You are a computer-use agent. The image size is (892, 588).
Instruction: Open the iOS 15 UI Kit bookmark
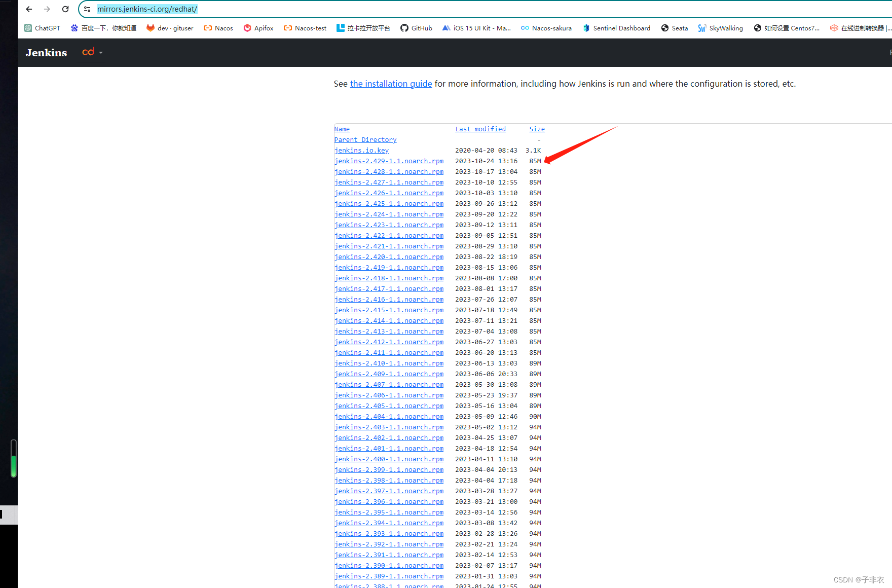point(476,28)
